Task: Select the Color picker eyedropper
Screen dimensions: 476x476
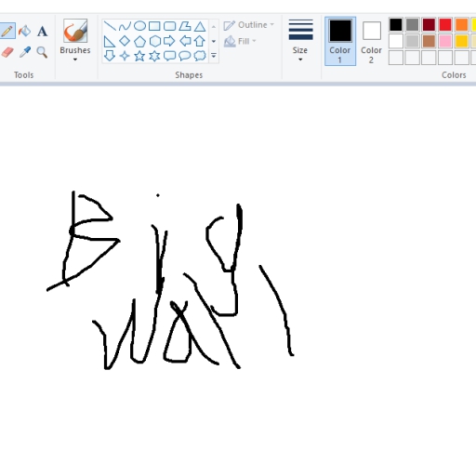Action: tap(25, 52)
